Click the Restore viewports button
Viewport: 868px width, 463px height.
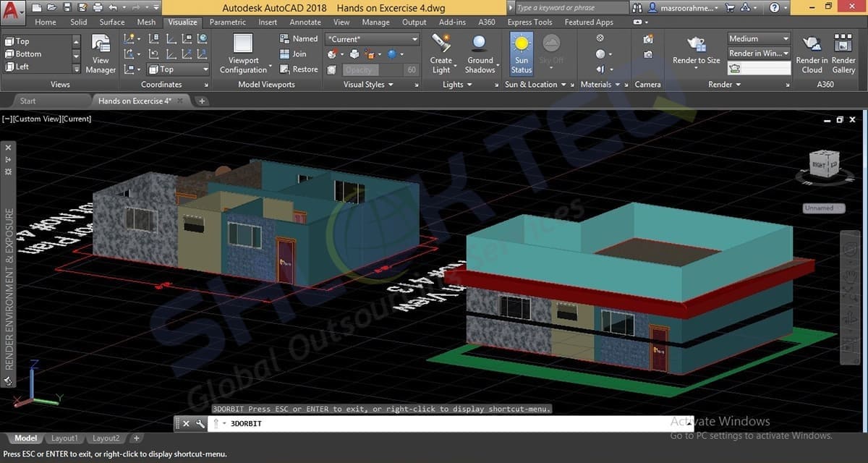click(x=299, y=69)
